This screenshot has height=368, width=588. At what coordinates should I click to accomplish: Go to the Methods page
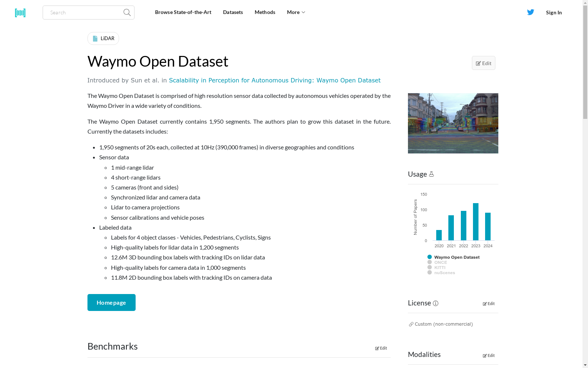tap(265, 12)
